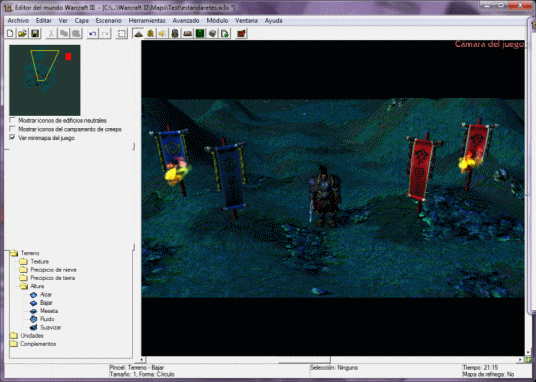
Task: Enable Mostrar iconos de edificios neutrales
Action: click(x=13, y=120)
